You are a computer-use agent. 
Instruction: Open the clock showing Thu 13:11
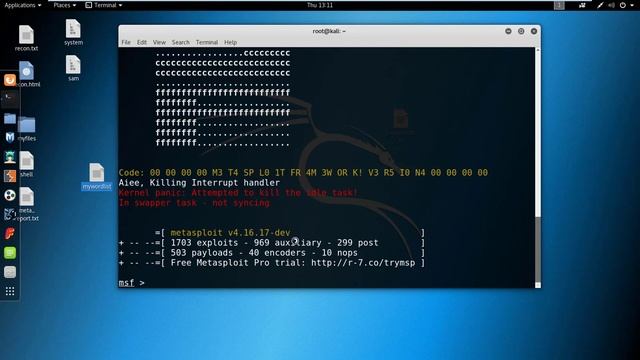click(x=320, y=5)
